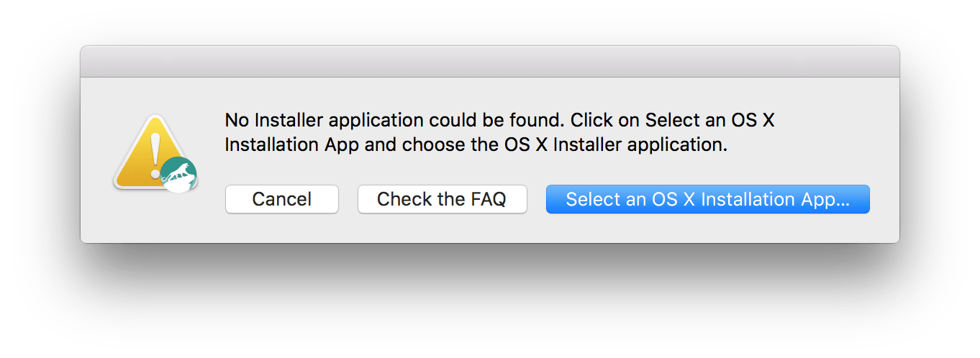Image resolution: width=980 pixels, height=358 pixels.
Task: Select the blue default button to pick installer
Action: pyautogui.click(x=708, y=199)
